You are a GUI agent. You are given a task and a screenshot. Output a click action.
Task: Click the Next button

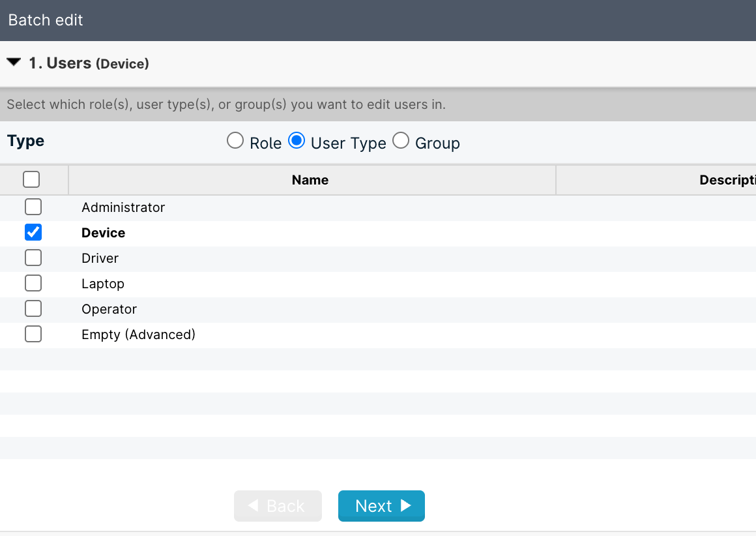[x=381, y=505]
